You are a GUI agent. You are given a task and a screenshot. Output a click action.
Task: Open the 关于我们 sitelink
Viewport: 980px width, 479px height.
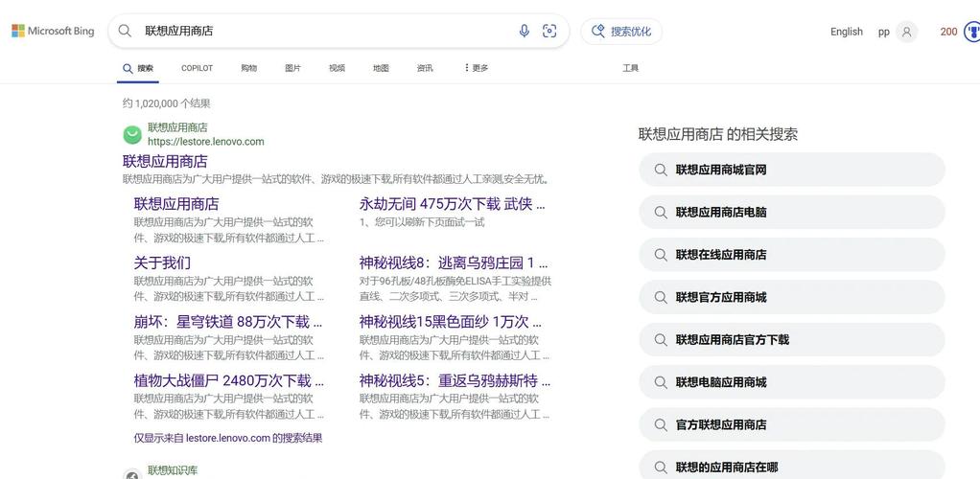[162, 262]
